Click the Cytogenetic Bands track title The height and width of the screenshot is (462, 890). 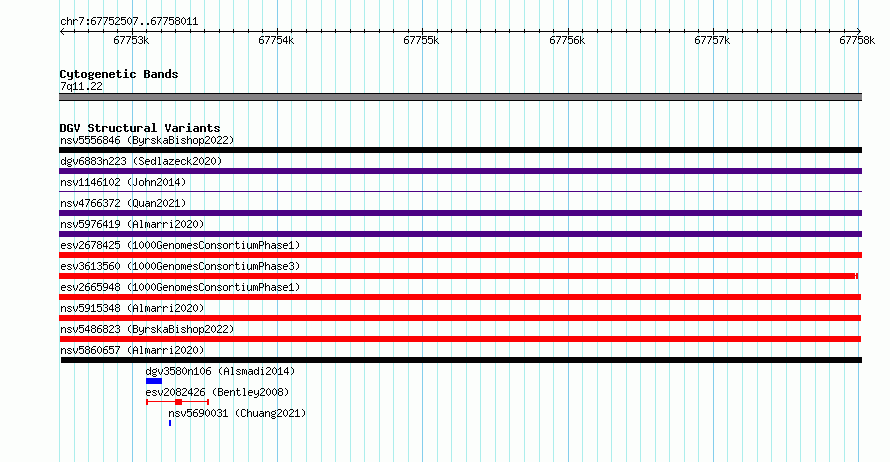(x=119, y=74)
